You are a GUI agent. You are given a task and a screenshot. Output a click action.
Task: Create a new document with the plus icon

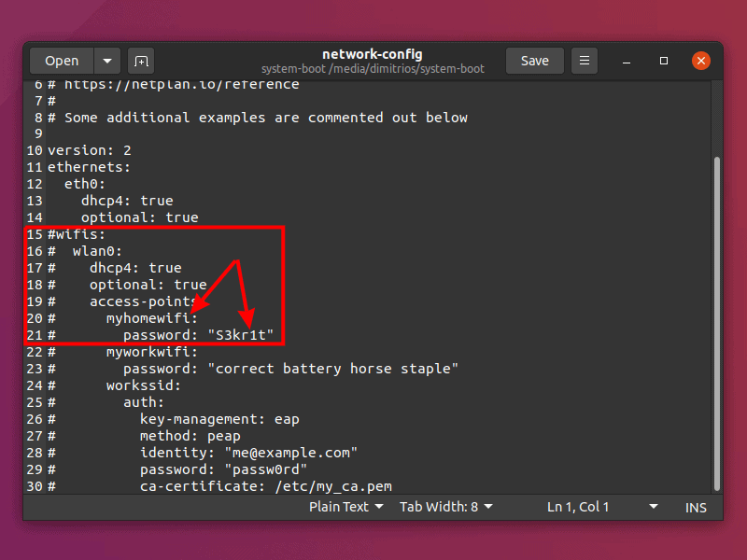click(x=141, y=61)
